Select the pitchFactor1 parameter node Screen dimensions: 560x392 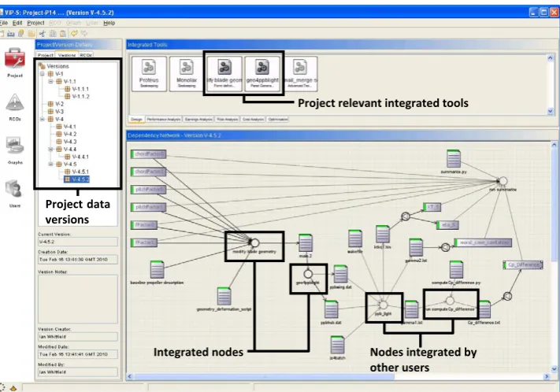point(149,207)
